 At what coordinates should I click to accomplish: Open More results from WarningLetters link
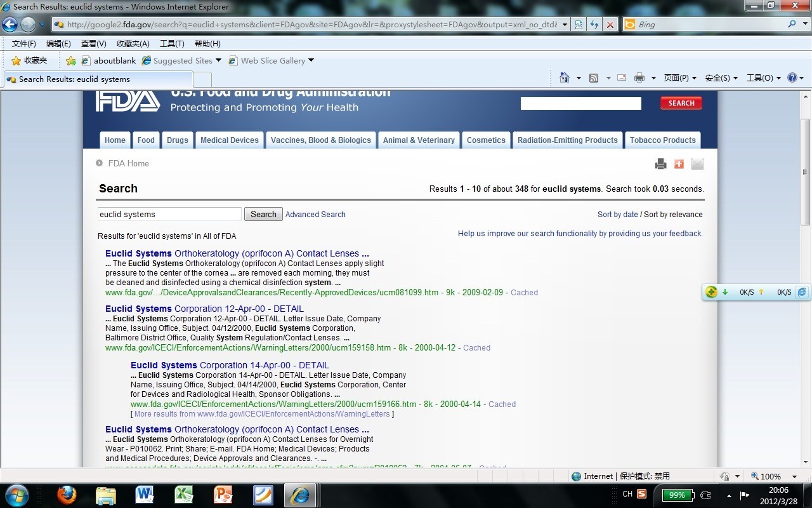point(262,414)
